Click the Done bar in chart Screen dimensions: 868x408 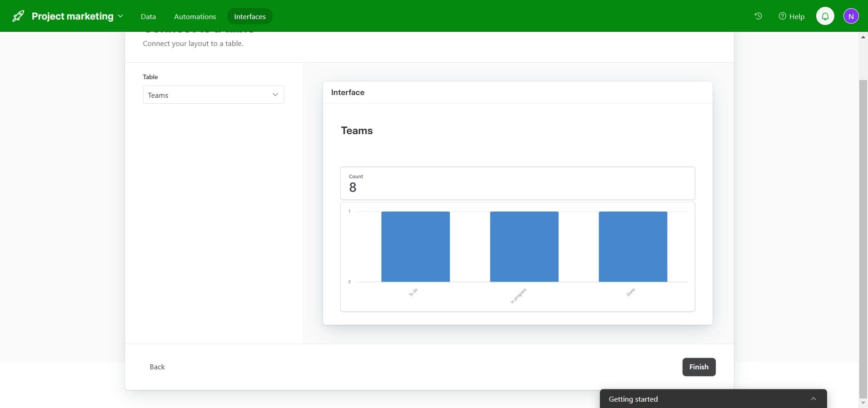coord(633,247)
